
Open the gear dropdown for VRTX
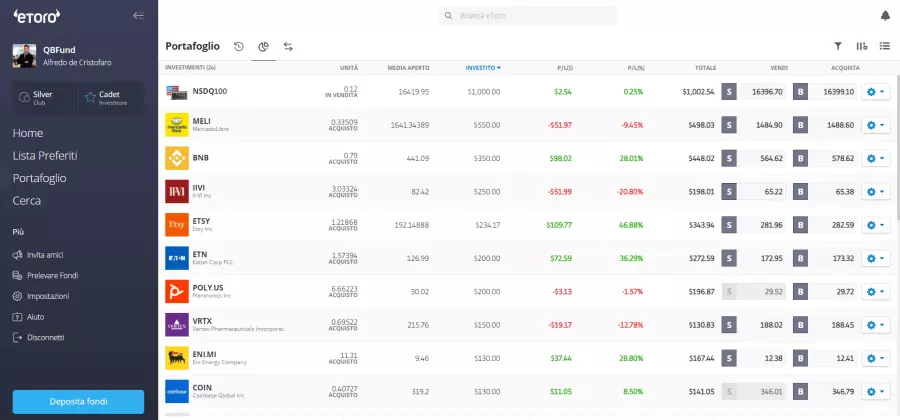pos(876,325)
